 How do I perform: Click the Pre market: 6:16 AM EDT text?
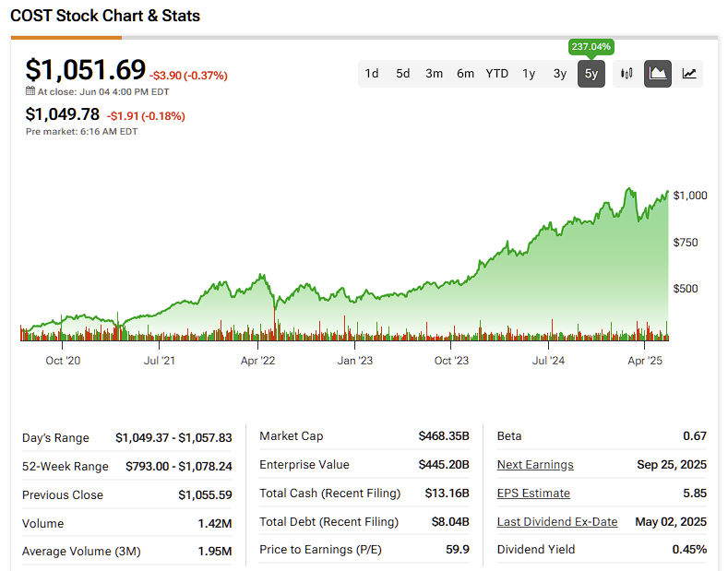click(x=82, y=131)
